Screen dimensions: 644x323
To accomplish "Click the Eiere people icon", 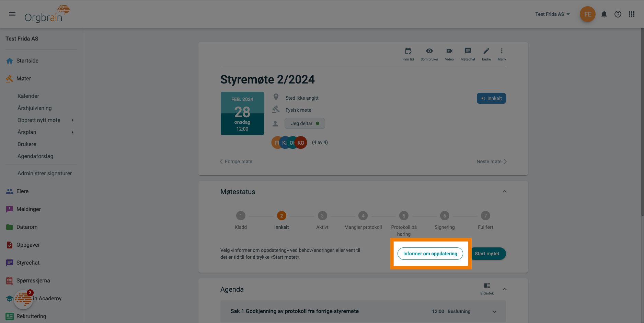I will coord(10,191).
